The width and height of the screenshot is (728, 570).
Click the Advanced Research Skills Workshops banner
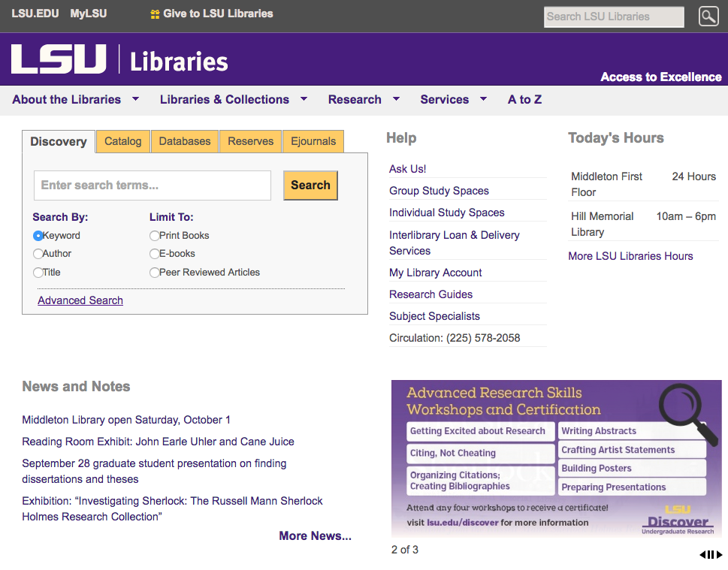coord(556,459)
